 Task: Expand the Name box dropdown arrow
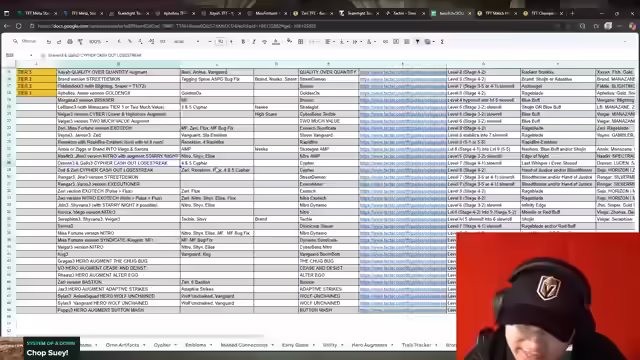click(x=31, y=55)
